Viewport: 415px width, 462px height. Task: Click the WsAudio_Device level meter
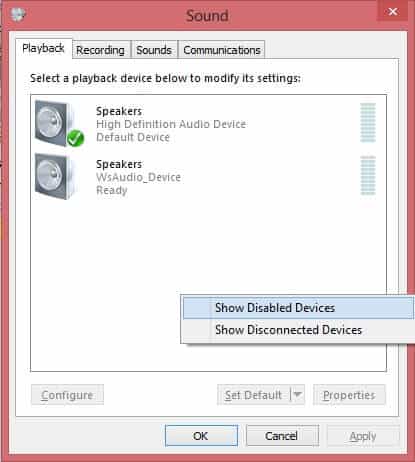pyautogui.click(x=368, y=175)
